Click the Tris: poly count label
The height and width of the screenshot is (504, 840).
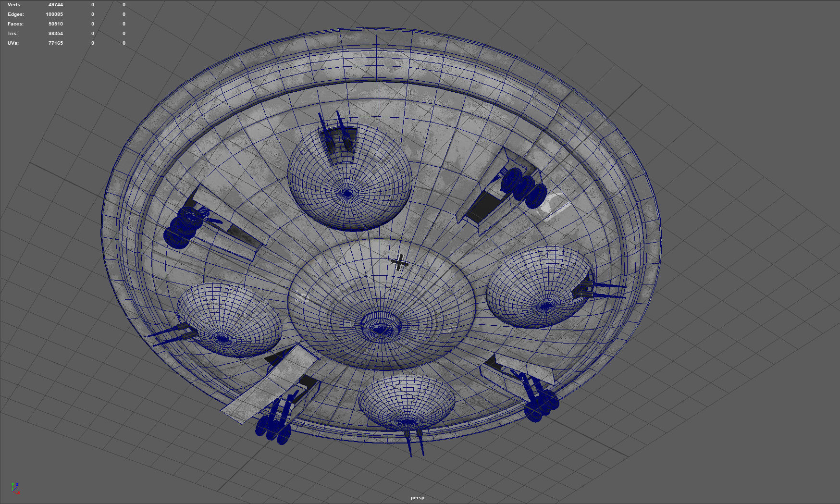coord(12,34)
